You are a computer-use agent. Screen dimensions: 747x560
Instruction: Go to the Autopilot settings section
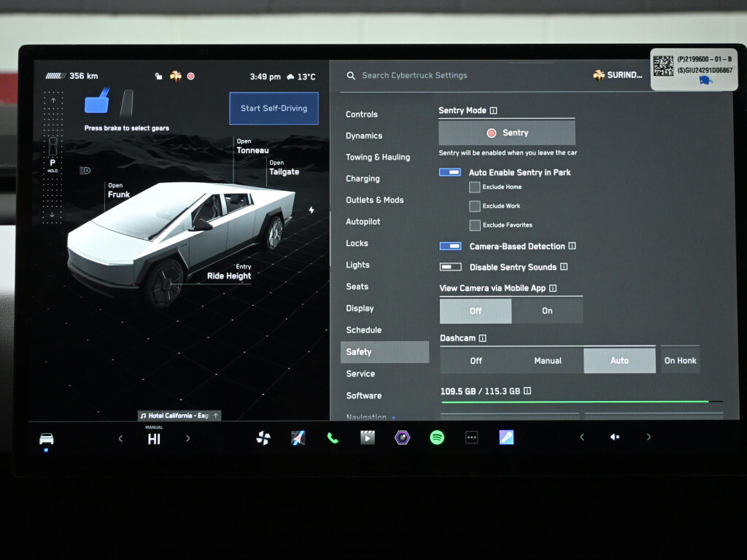363,222
